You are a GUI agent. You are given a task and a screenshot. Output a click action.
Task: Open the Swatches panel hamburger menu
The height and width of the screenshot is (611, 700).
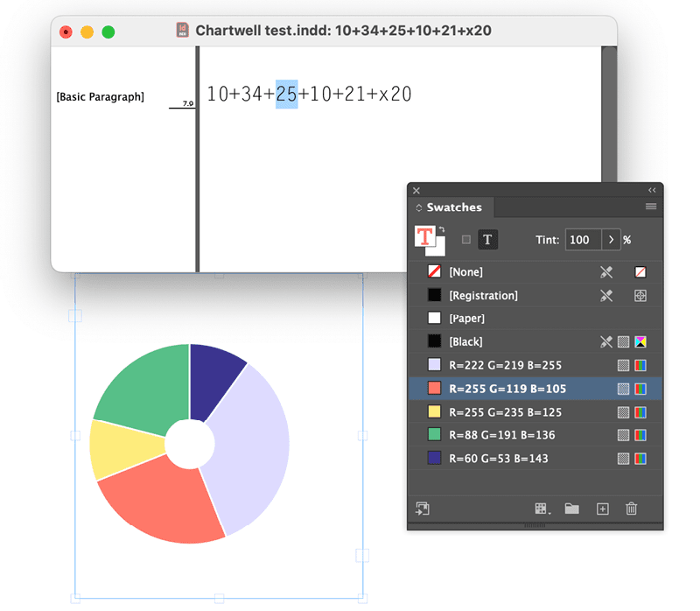pyautogui.click(x=651, y=207)
